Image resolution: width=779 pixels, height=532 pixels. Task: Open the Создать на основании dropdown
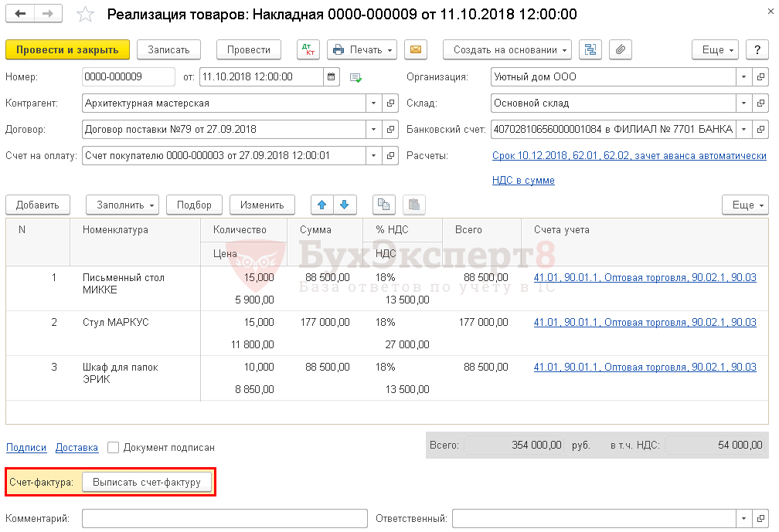(x=507, y=49)
